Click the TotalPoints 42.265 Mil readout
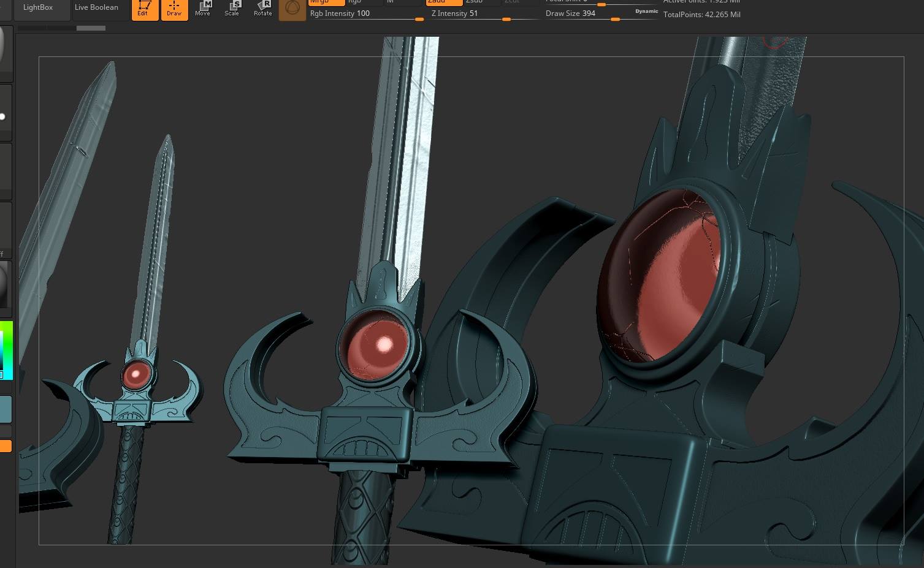 pos(701,14)
